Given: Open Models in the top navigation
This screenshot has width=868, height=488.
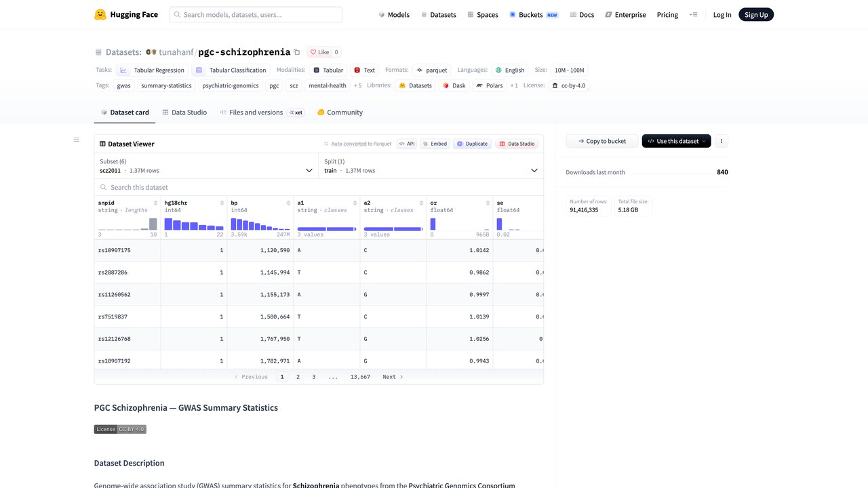Looking at the screenshot, I should pyautogui.click(x=394, y=14).
